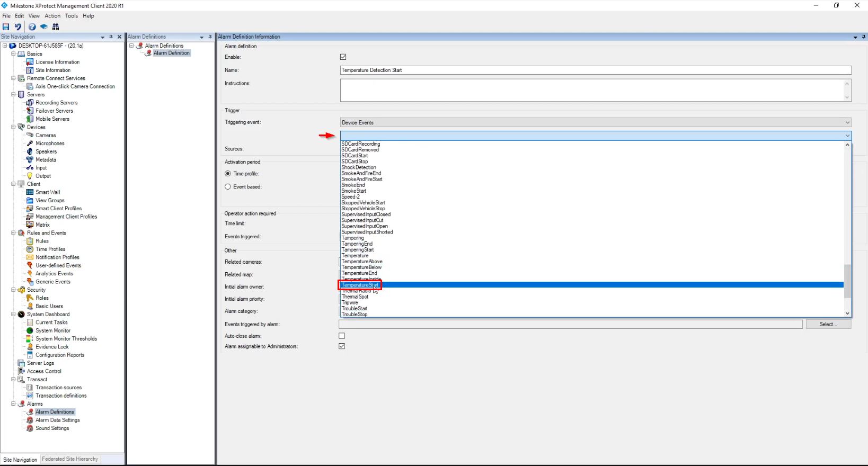The height and width of the screenshot is (466, 868).
Task: Open the Triggering event Device Events dropdown
Action: (x=595, y=122)
